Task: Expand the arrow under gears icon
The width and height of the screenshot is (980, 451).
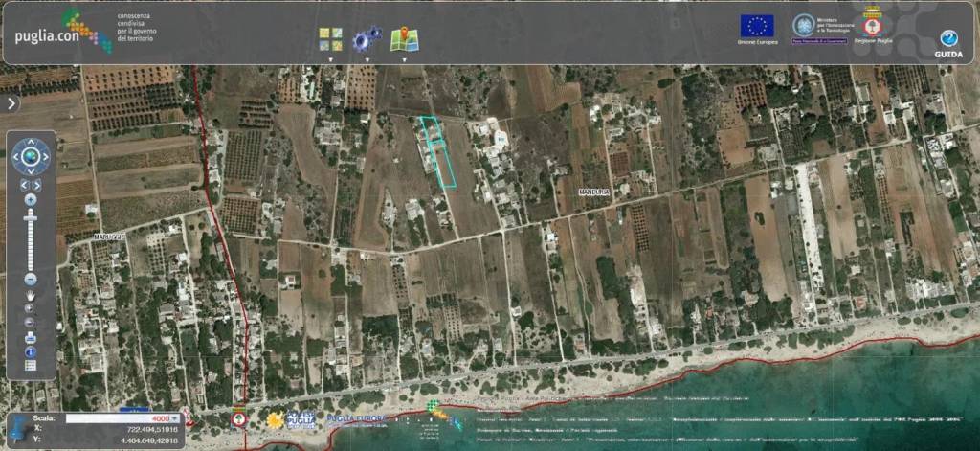Action: (x=367, y=59)
